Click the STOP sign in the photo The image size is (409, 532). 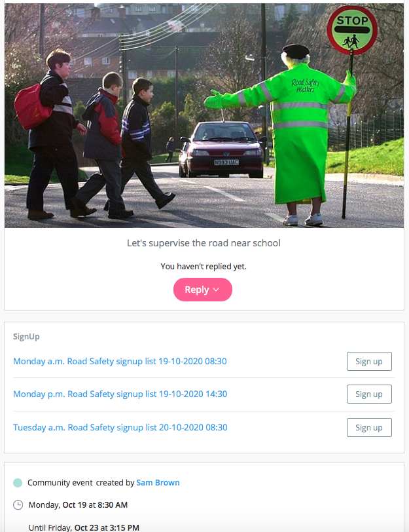352,30
